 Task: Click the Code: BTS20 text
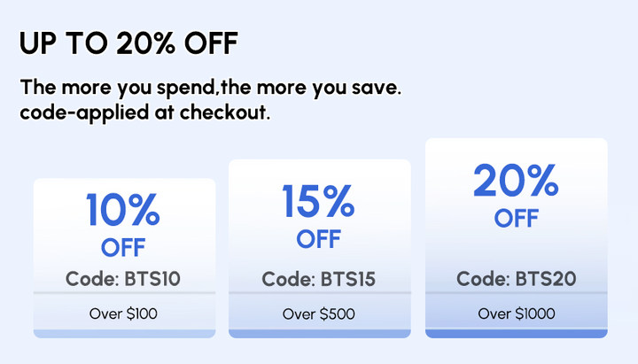[517, 279]
